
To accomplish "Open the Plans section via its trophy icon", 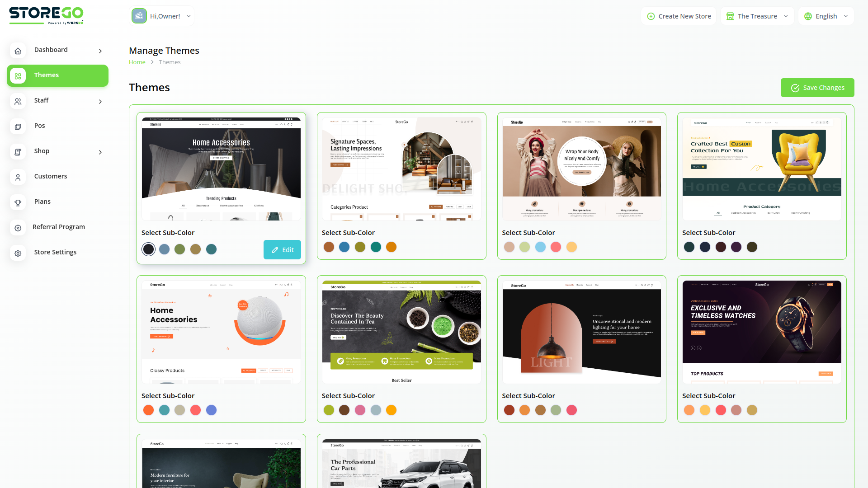I will (x=18, y=202).
